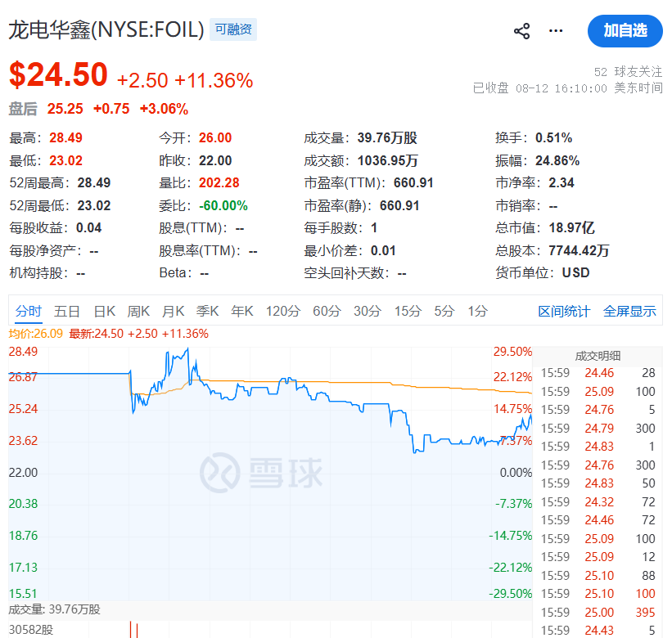Screen dimensions: 672x638
Task: Click the 最低 value 23.02
Action: point(65,160)
